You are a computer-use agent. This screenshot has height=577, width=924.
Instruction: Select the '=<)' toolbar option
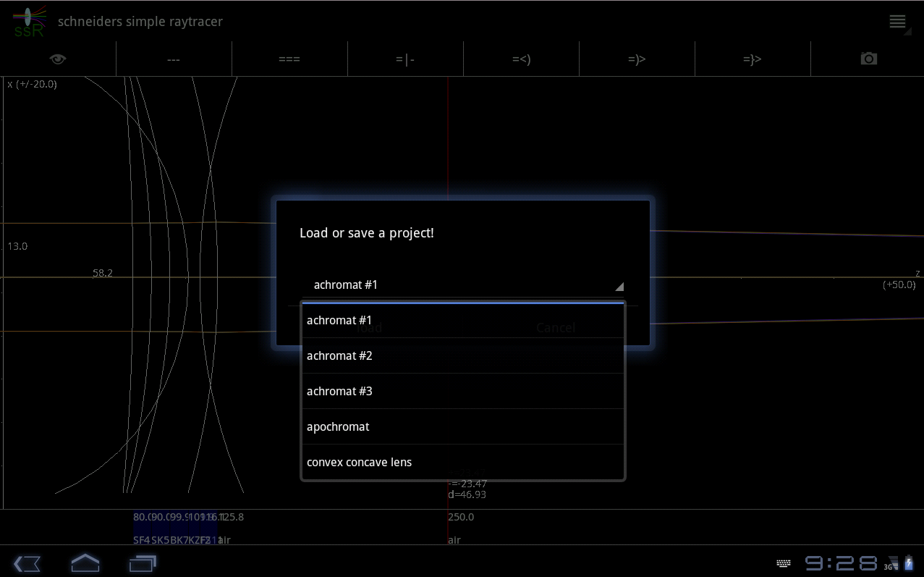coord(521,59)
